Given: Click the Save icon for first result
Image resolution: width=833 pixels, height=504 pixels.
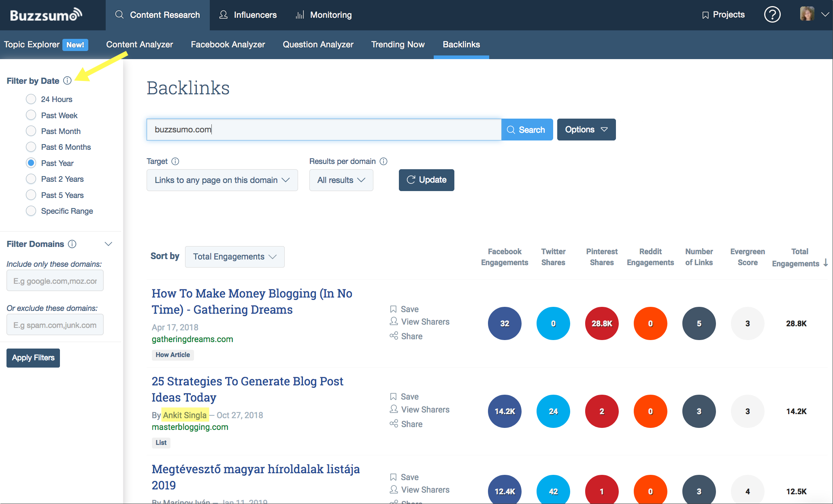Looking at the screenshot, I should pos(393,308).
